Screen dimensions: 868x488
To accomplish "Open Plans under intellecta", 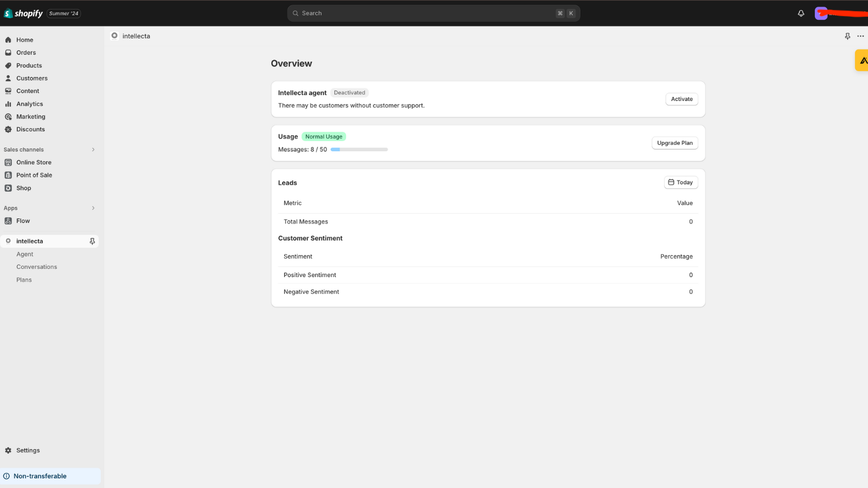I will [x=24, y=280].
